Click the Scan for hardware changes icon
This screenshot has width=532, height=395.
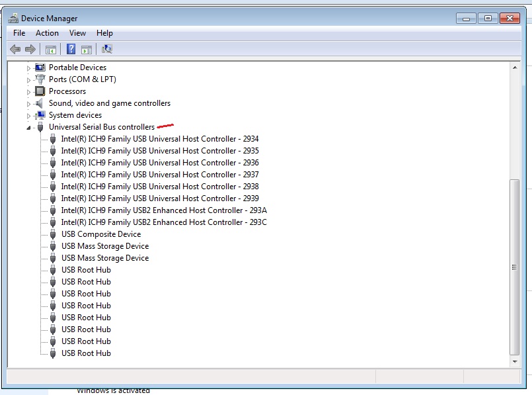click(x=107, y=49)
